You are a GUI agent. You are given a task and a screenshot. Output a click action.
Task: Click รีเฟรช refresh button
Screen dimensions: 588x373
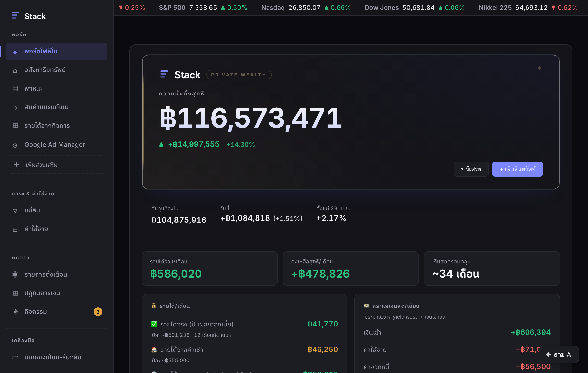[x=471, y=169]
